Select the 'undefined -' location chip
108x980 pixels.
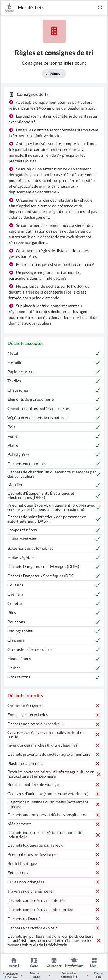[x=54, y=73]
